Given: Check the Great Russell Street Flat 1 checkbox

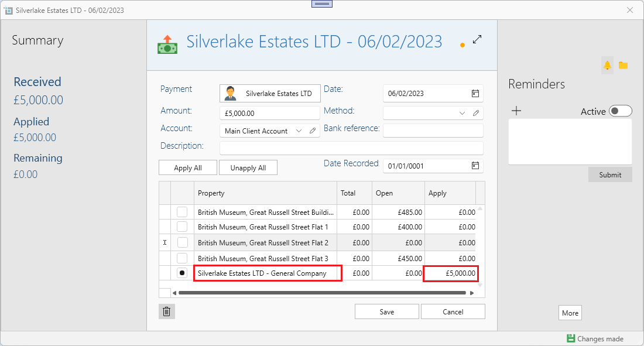Looking at the screenshot, I should (182, 227).
